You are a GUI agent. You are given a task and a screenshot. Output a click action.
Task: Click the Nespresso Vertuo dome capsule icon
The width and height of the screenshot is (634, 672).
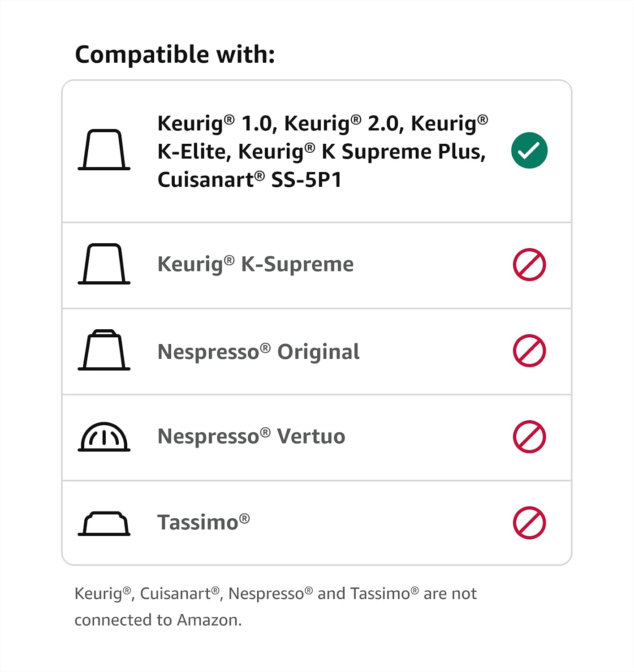(x=104, y=436)
